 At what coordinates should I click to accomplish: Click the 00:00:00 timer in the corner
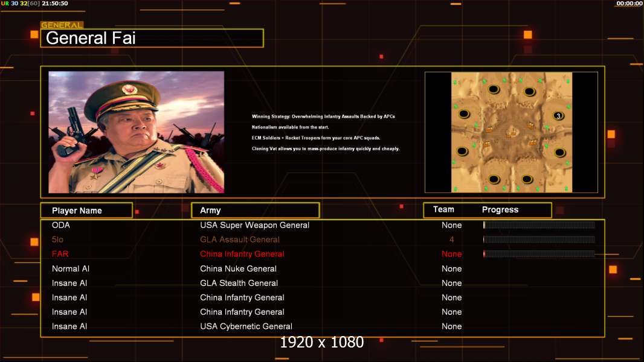pyautogui.click(x=629, y=4)
